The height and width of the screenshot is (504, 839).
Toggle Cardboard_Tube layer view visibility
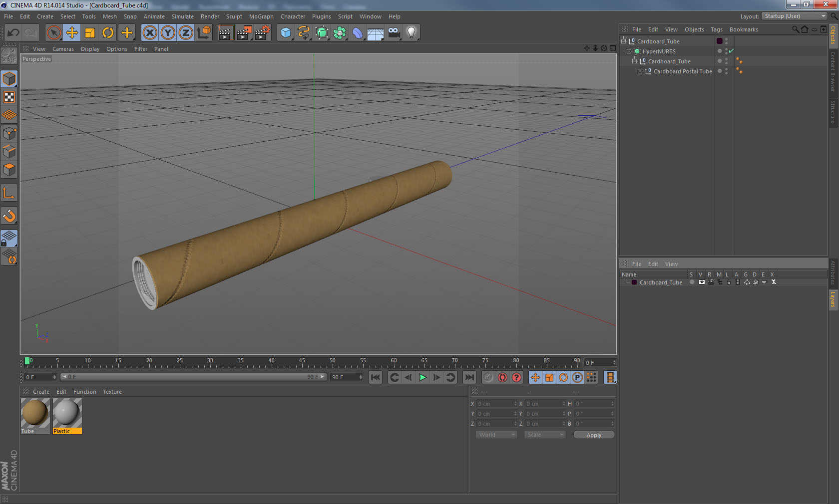[x=702, y=282]
